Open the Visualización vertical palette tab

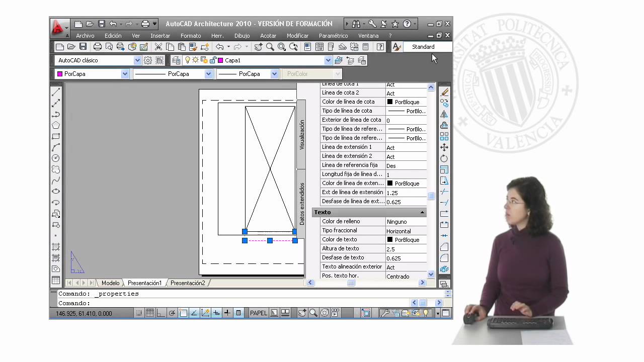coord(301,134)
